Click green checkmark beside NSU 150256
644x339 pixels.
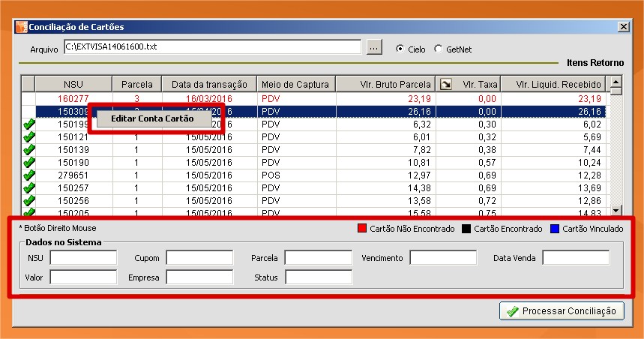click(29, 201)
